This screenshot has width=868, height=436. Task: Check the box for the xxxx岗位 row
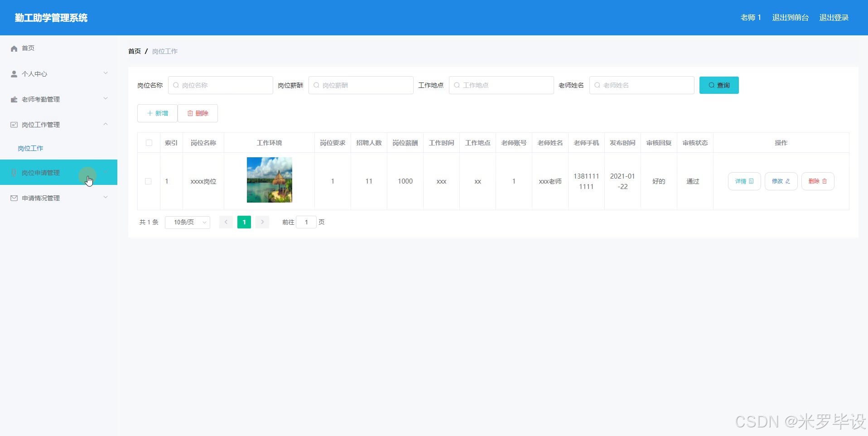coord(148,181)
